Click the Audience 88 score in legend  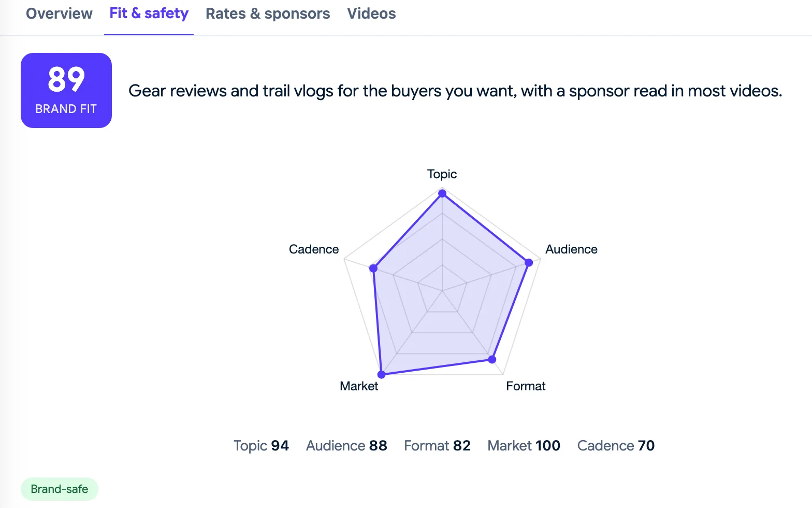coord(346,446)
